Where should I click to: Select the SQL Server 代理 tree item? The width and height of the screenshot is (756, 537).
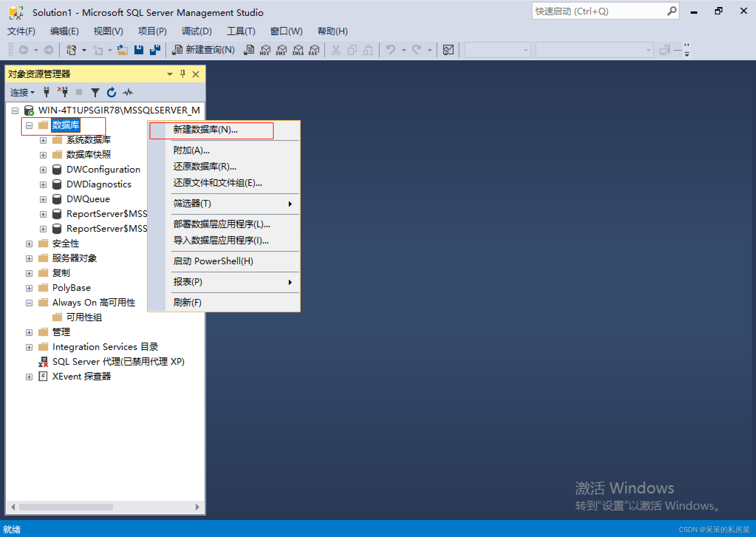(118, 362)
